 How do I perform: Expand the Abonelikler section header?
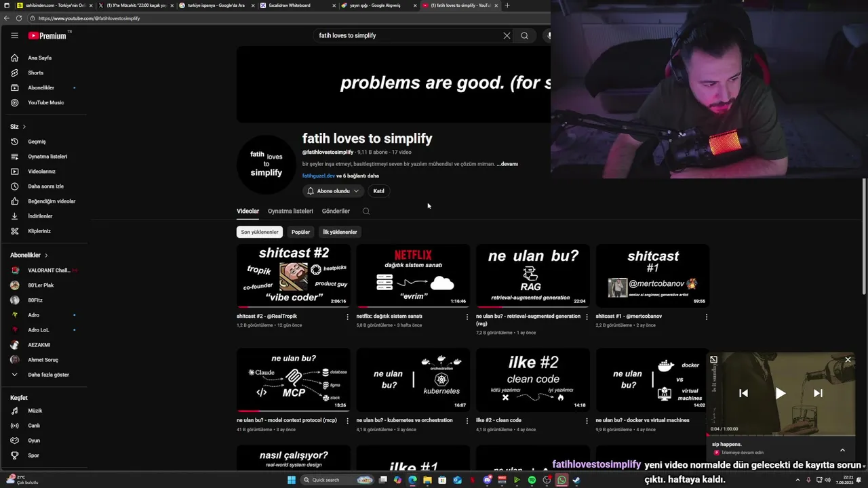point(29,256)
